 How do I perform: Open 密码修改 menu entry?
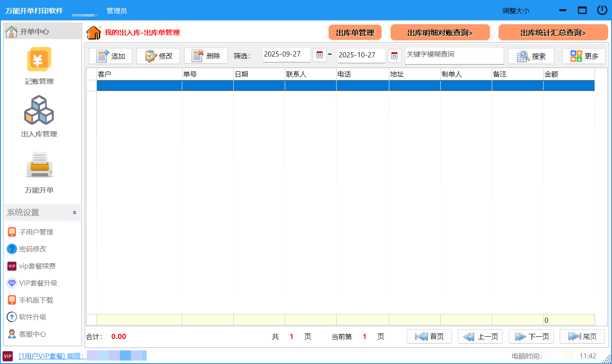pos(33,249)
